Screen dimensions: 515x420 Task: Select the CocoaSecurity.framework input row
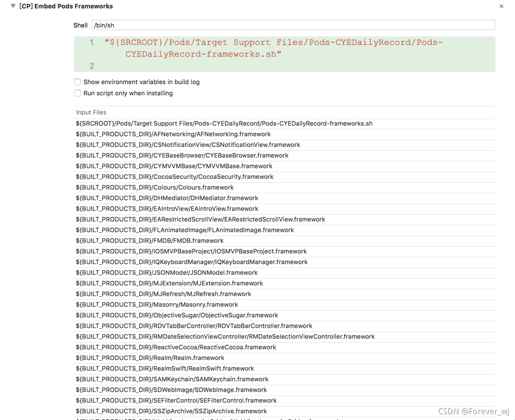click(x=284, y=177)
